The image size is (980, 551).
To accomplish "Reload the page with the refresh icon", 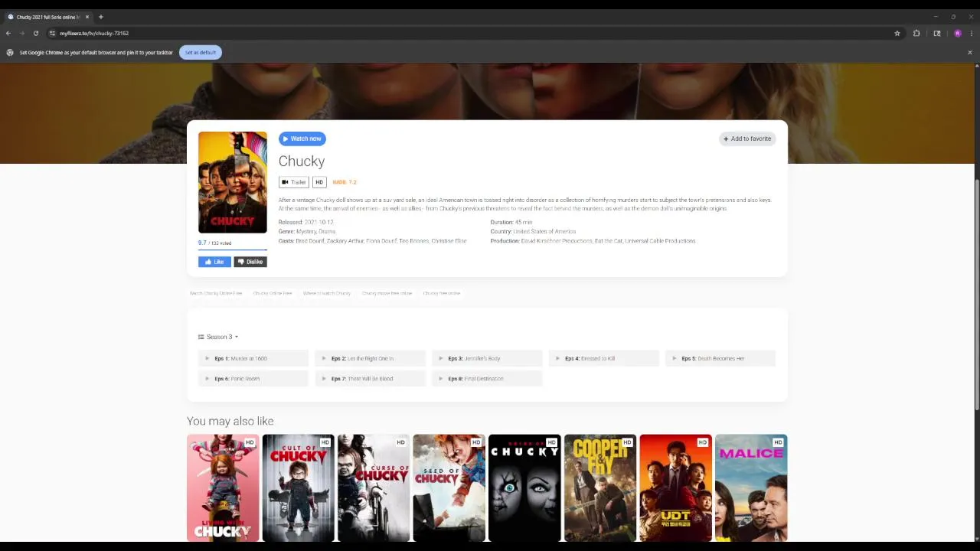I will (x=35, y=34).
